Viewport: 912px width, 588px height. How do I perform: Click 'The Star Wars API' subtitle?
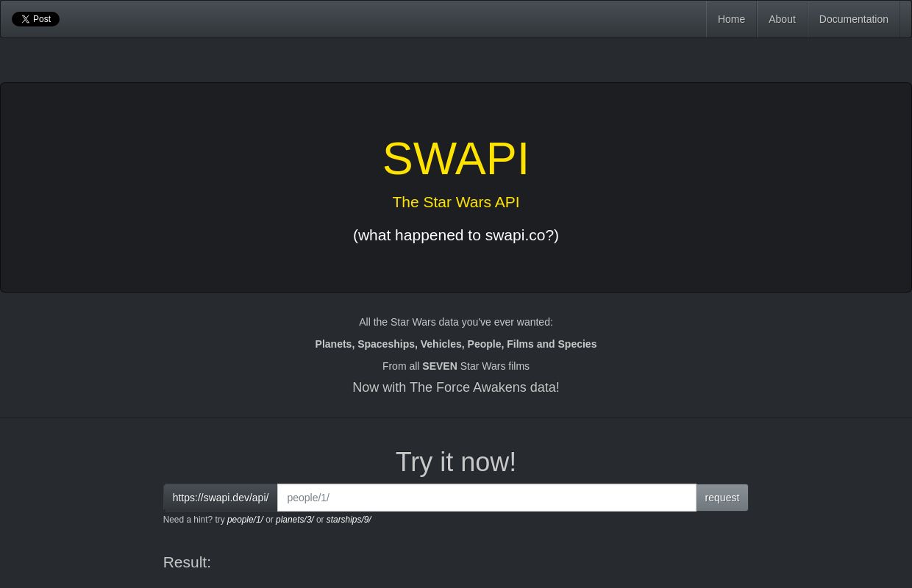(456, 201)
